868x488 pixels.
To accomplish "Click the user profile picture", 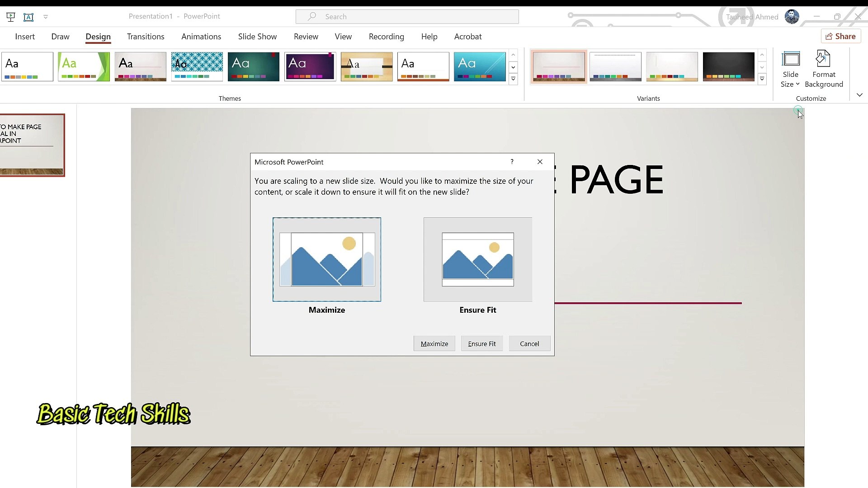I will pos(793,16).
